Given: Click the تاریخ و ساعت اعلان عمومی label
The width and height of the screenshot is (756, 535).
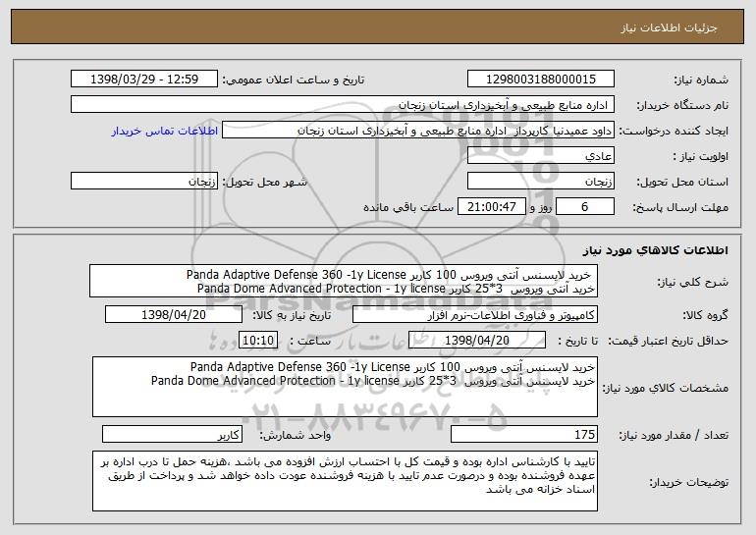Looking at the screenshot, I should 294,80.
